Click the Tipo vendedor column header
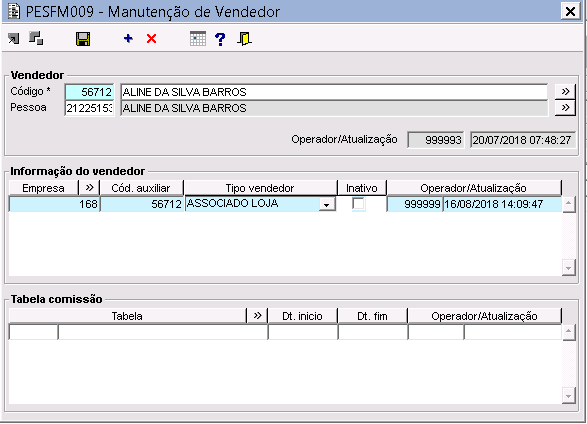The height and width of the screenshot is (424, 587). (x=260, y=188)
